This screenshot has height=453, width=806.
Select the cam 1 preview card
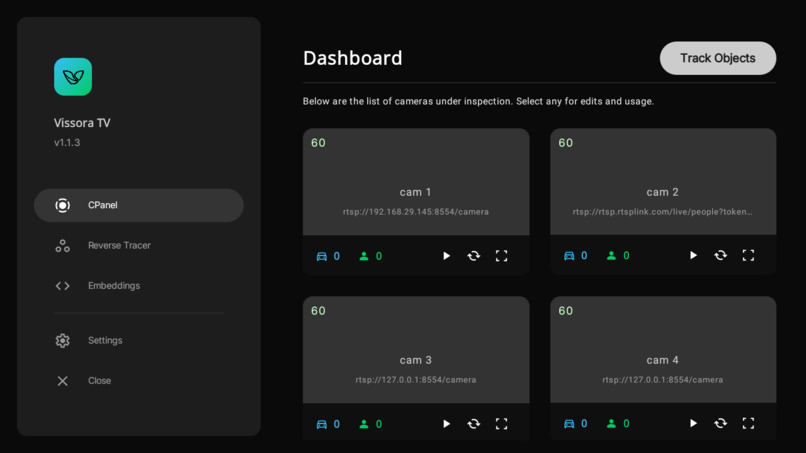coord(416,182)
